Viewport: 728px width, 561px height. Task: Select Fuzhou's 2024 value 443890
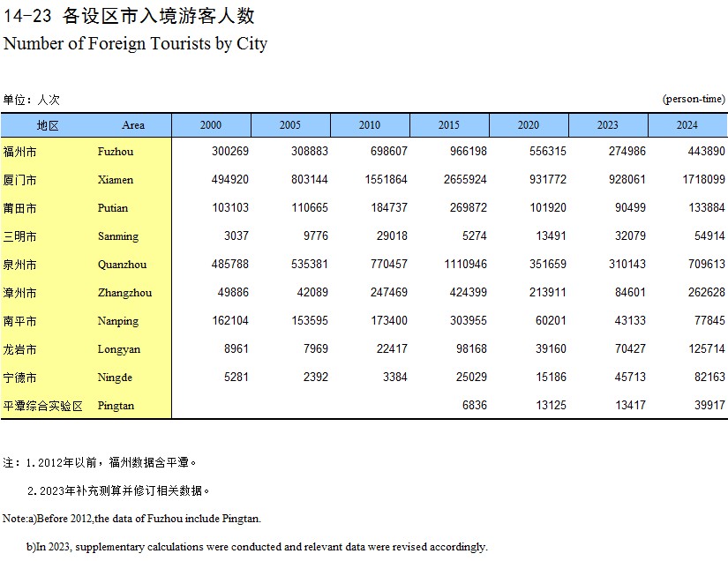click(703, 152)
